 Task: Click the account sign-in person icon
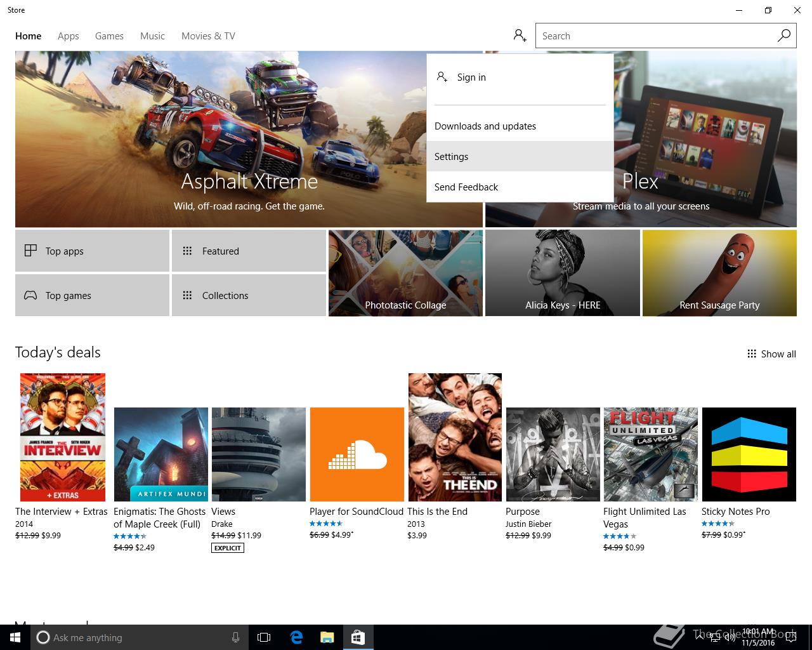coord(520,36)
